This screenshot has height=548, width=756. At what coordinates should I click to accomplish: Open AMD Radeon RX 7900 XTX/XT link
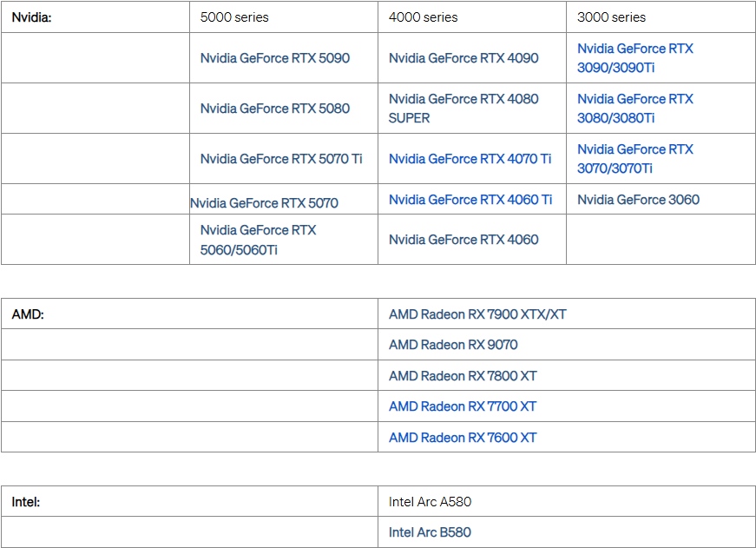click(x=477, y=314)
